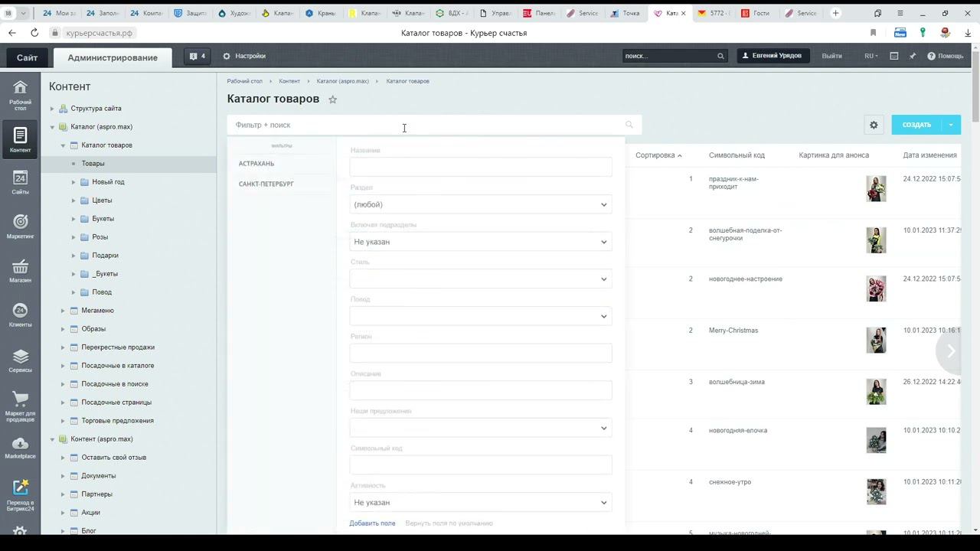The height and width of the screenshot is (551, 980).
Task: Open the Евгений Урядов user profile
Action: point(773,56)
